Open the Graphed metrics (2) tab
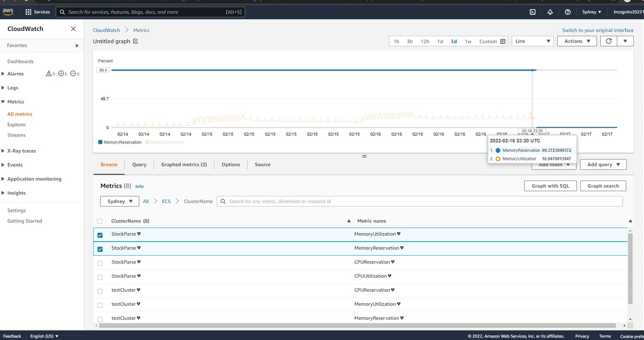644x340 pixels. tap(184, 164)
